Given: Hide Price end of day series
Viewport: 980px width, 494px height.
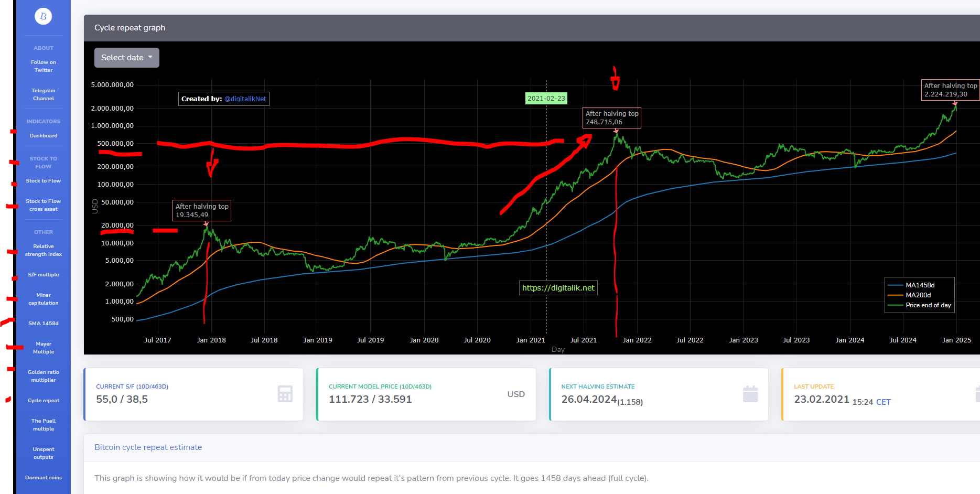Looking at the screenshot, I should click(x=929, y=305).
